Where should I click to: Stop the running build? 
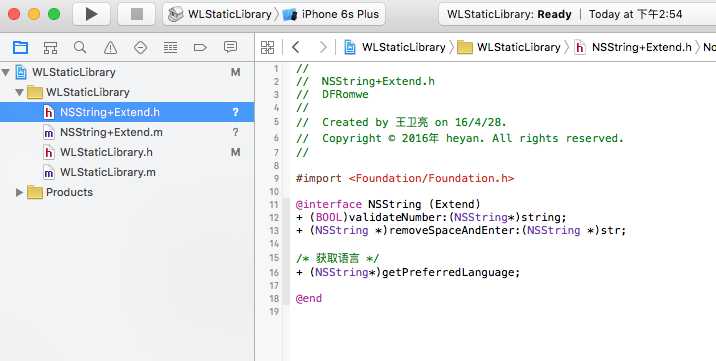click(x=137, y=14)
